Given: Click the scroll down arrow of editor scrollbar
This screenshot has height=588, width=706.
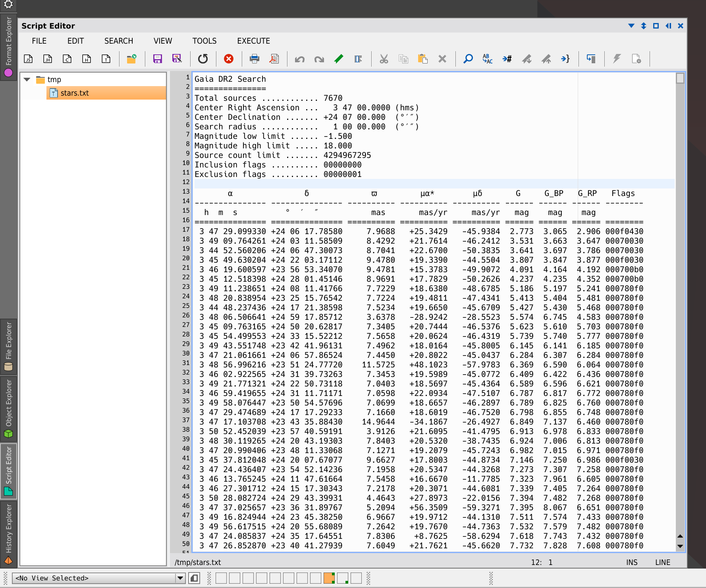Looking at the screenshot, I should point(680,546).
